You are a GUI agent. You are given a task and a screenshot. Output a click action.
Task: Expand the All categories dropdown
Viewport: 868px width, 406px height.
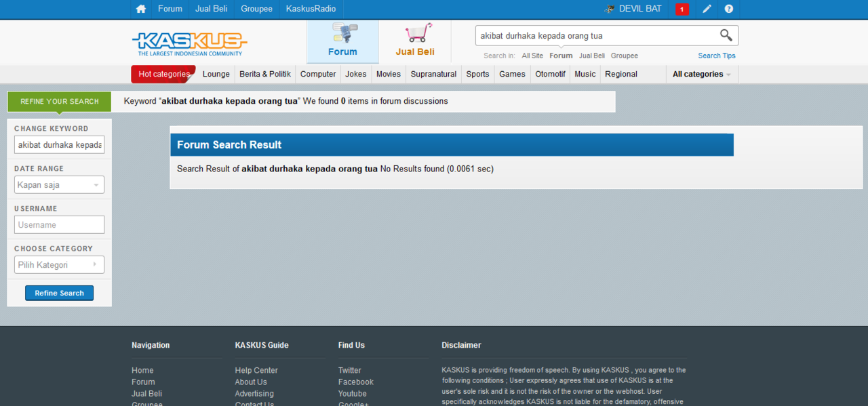[x=702, y=74]
